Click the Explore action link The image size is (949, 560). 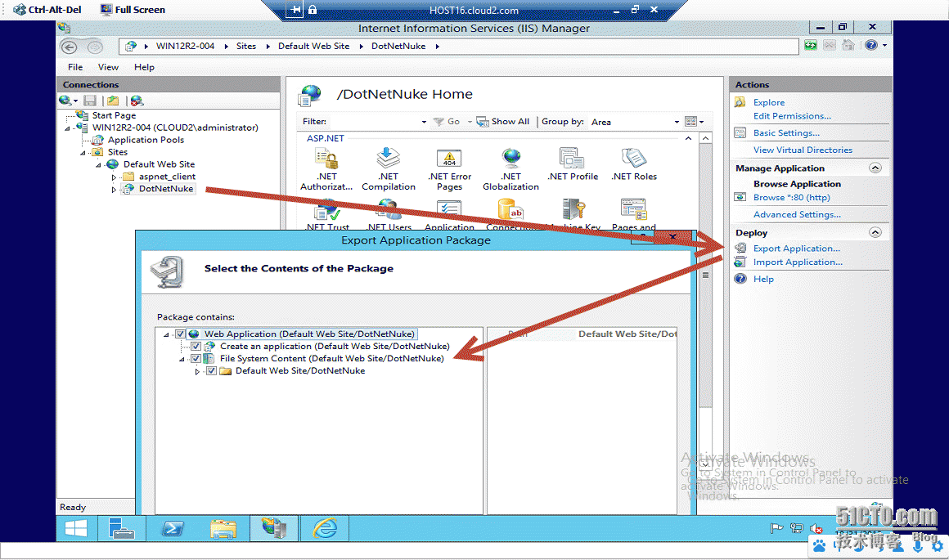click(769, 103)
